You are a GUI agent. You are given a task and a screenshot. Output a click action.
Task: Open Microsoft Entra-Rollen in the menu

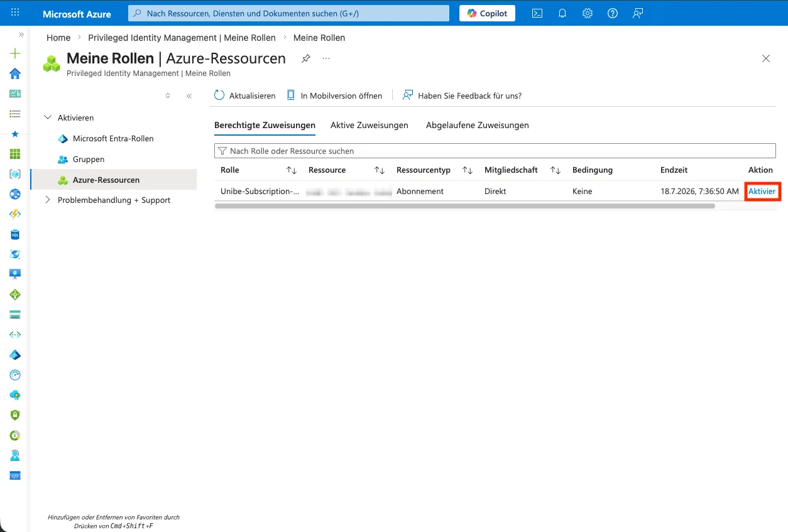tap(113, 138)
